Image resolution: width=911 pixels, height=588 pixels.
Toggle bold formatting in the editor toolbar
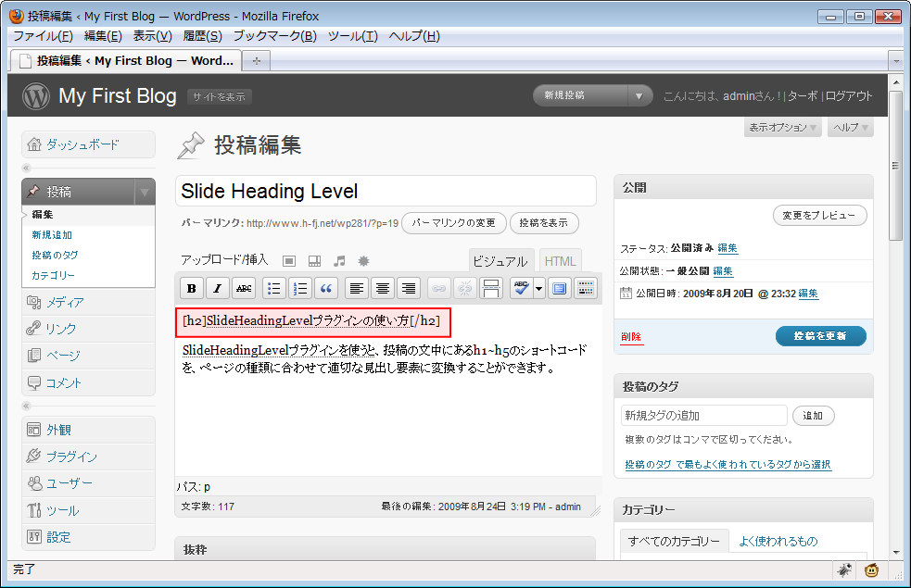(x=191, y=288)
